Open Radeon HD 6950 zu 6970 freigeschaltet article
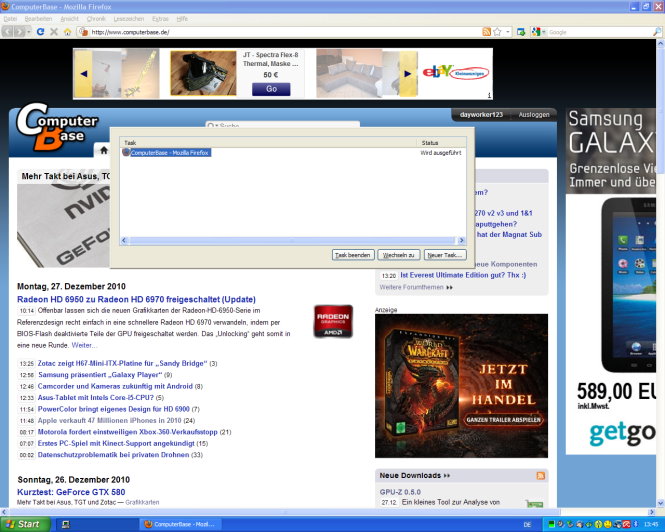Viewport: 665px width, 532px height. pyautogui.click(x=136, y=299)
